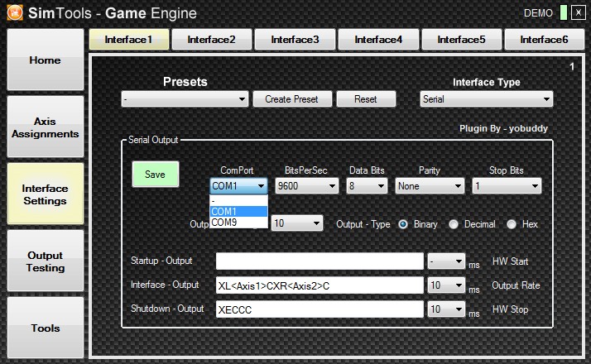Save the serial output settings
591x364 pixels.
156,174
